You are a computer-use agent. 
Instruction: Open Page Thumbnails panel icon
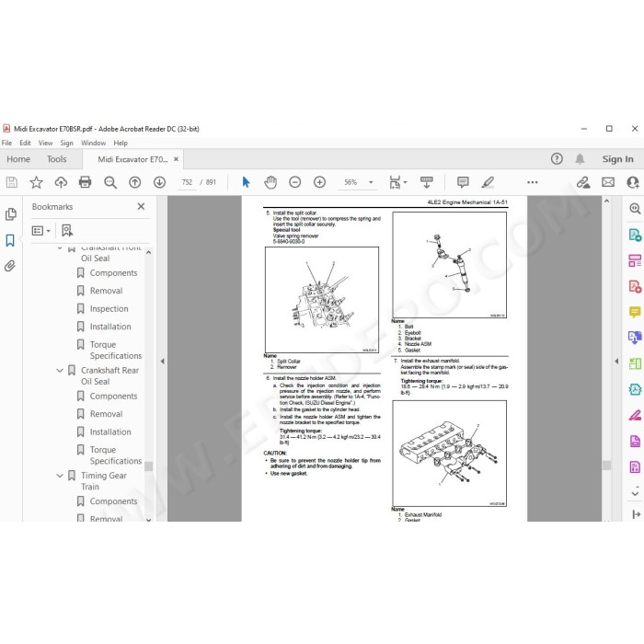(x=11, y=214)
